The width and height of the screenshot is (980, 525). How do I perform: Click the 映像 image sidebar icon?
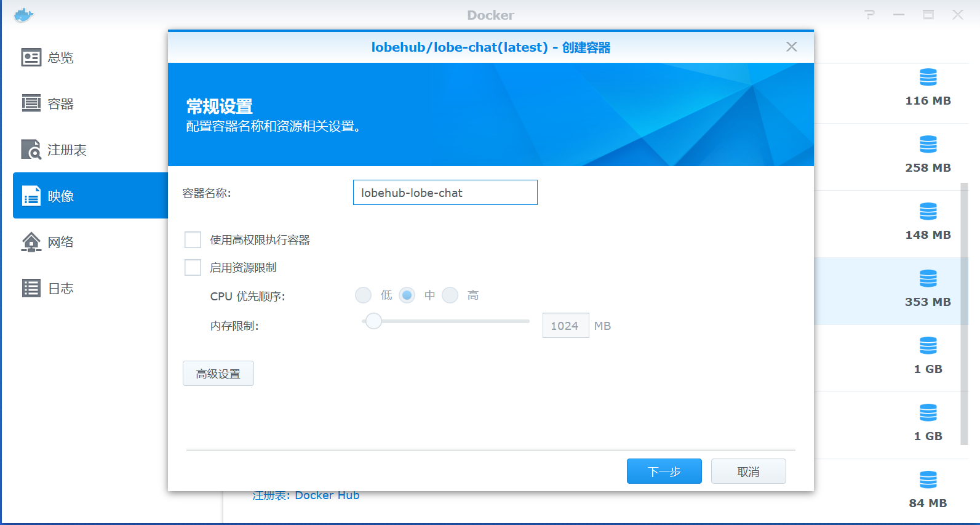[31, 196]
